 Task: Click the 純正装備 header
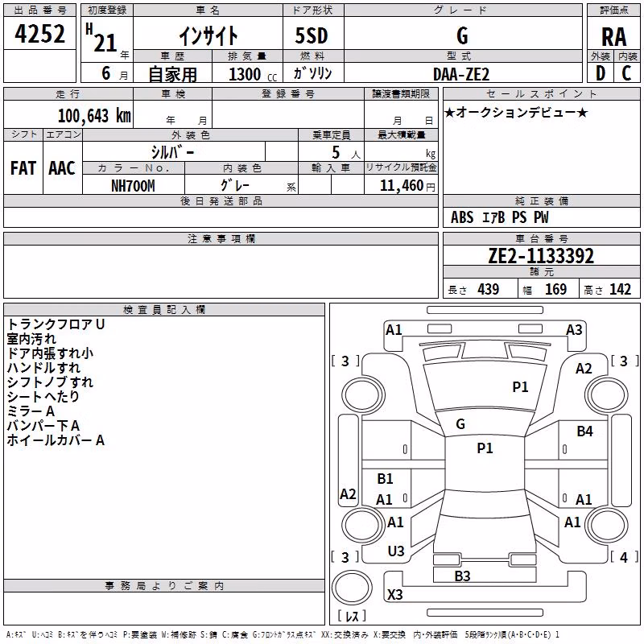coord(541,200)
